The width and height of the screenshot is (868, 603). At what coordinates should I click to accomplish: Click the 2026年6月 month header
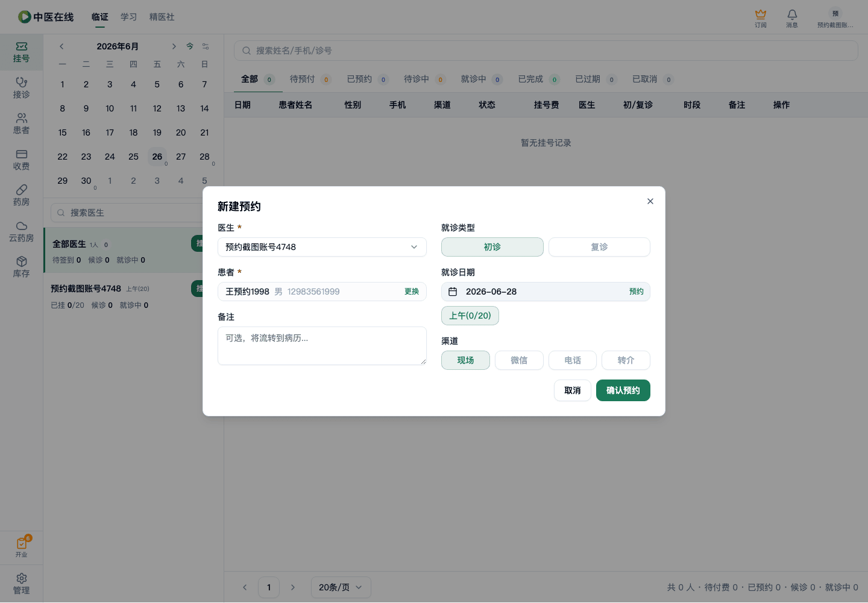pos(118,46)
